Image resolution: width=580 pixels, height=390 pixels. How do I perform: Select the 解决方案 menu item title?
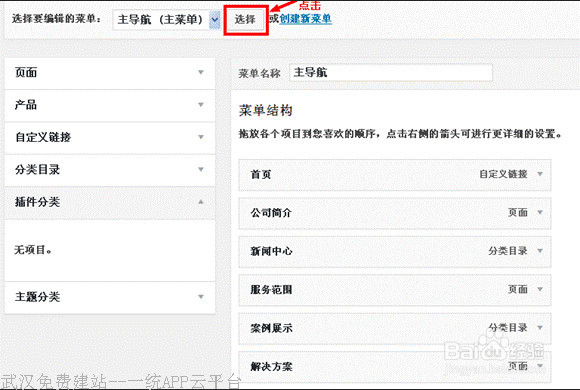point(271,366)
